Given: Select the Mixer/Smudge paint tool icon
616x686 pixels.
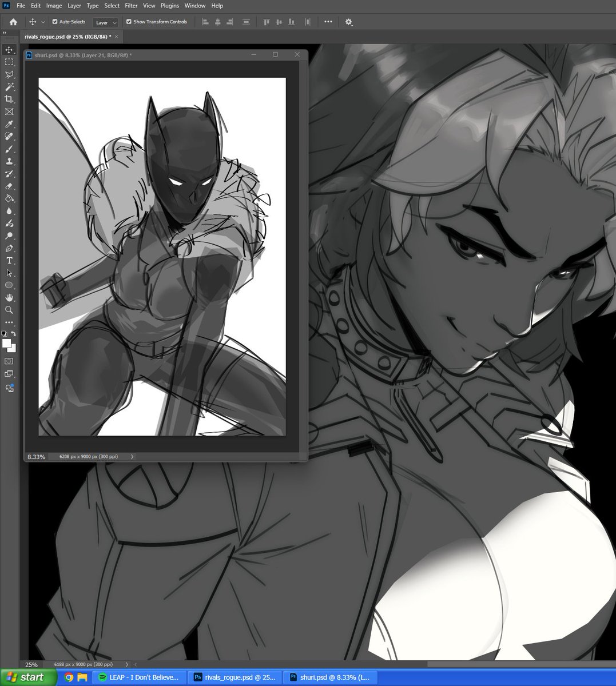Looking at the screenshot, I should pyautogui.click(x=9, y=224).
